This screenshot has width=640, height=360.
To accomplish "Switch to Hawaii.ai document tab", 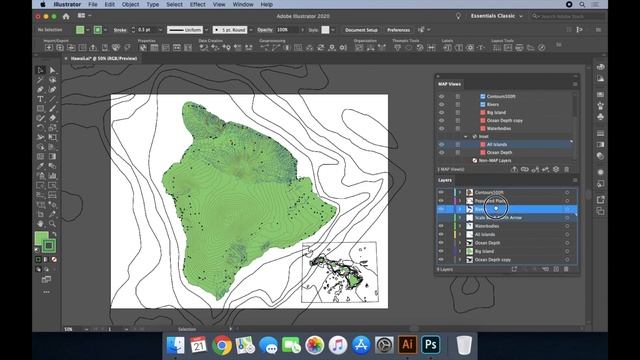I will [x=104, y=58].
